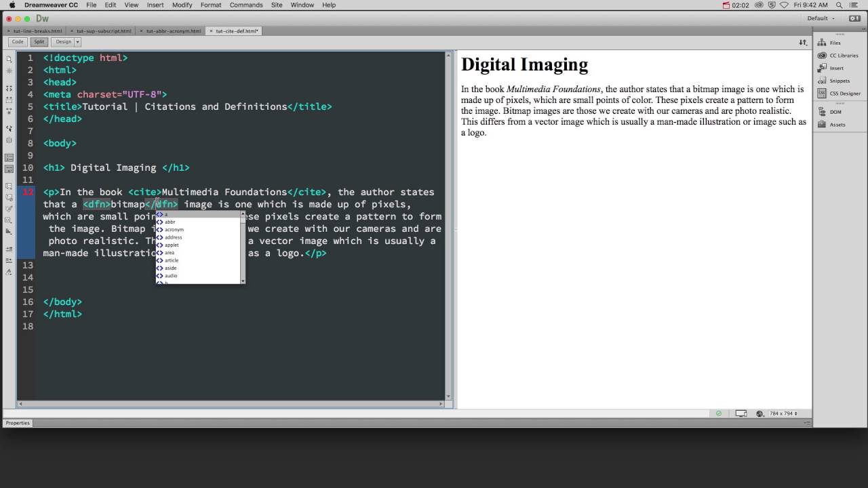Click the Apply Comment toolbar icon
This screenshot has height=488, width=868.
9,186
